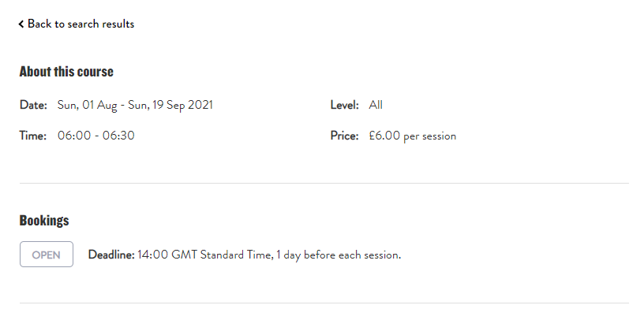
Task: Open the Back to search results link
Action: (80, 24)
